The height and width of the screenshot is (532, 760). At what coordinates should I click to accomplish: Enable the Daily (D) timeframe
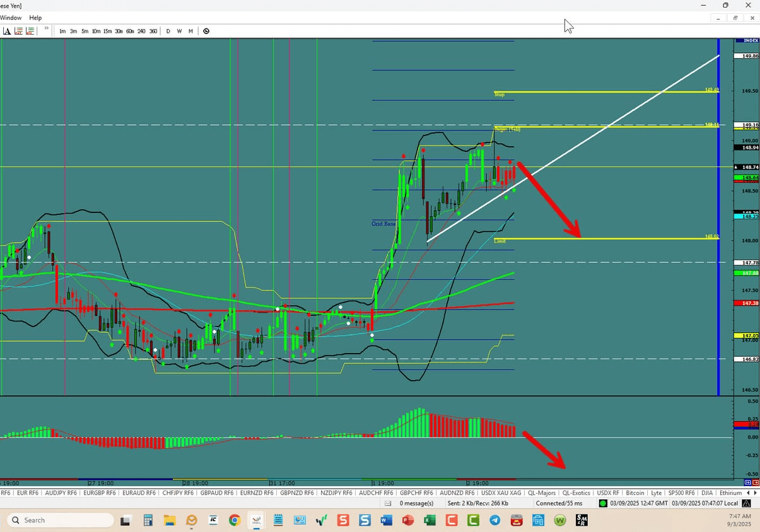168,30
